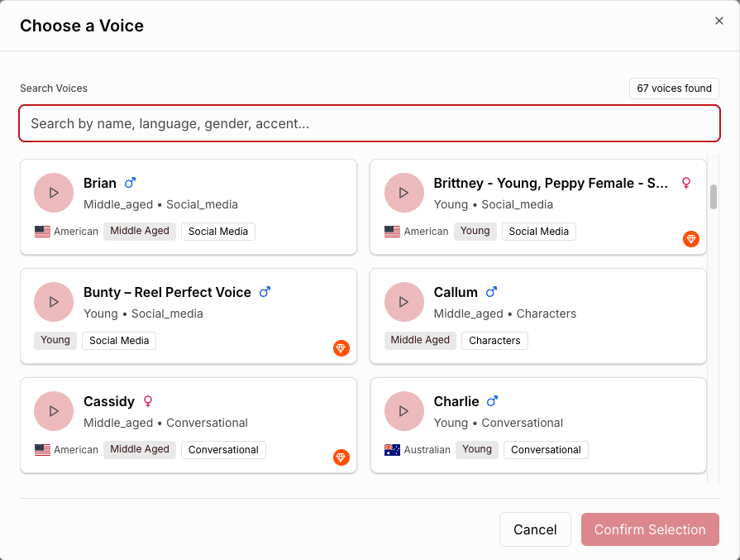740x560 pixels.
Task: Click the Social Media tag on Bunty's card
Action: click(x=119, y=341)
